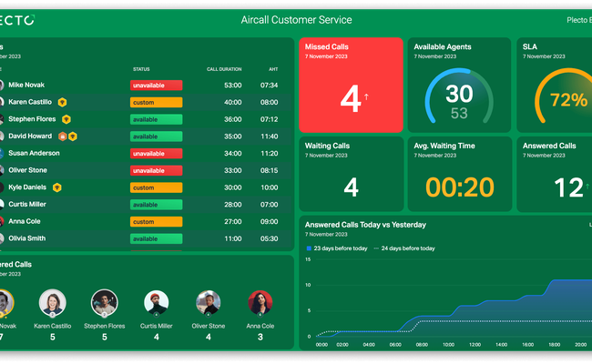Viewport: 592px width, 364px height.
Task: Select the Curtis Miller name in the agent table
Action: [x=27, y=204]
